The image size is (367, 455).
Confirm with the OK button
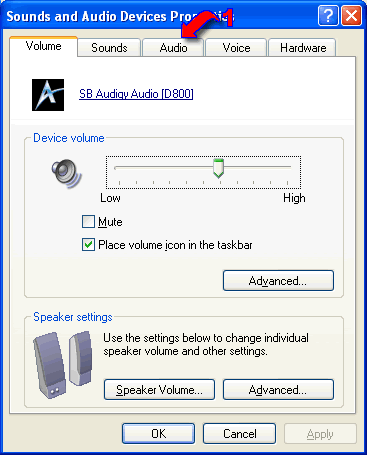[x=158, y=434]
